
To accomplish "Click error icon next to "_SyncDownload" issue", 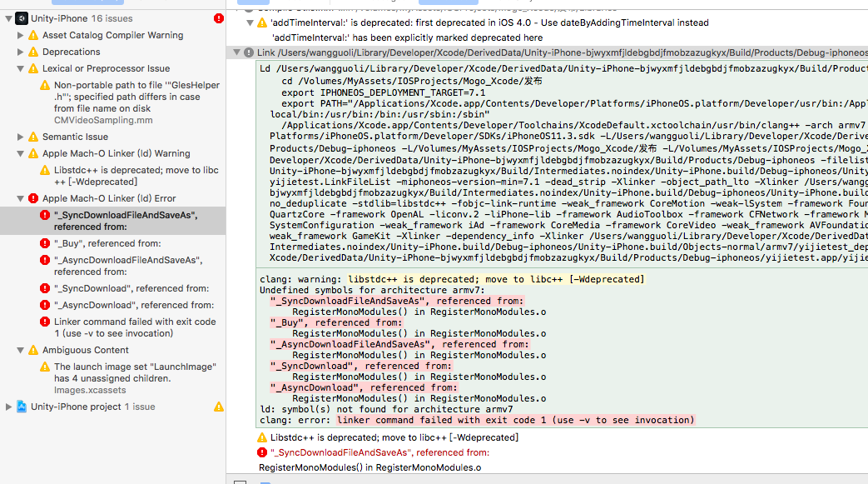I will 45,288.
